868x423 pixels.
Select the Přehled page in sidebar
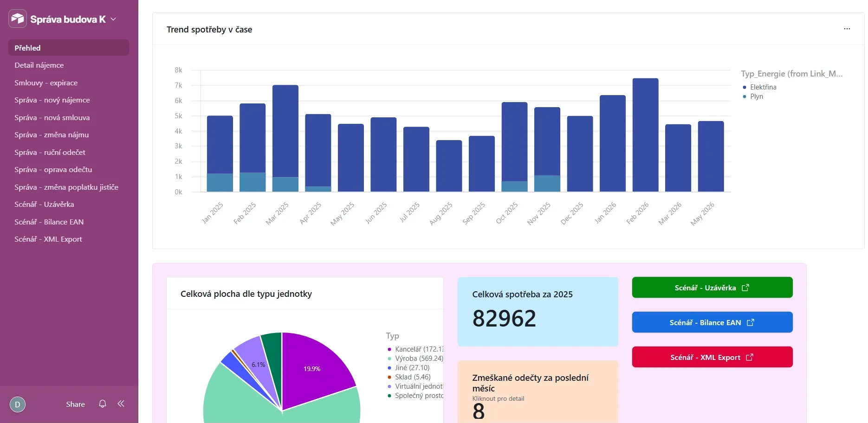tap(69, 48)
